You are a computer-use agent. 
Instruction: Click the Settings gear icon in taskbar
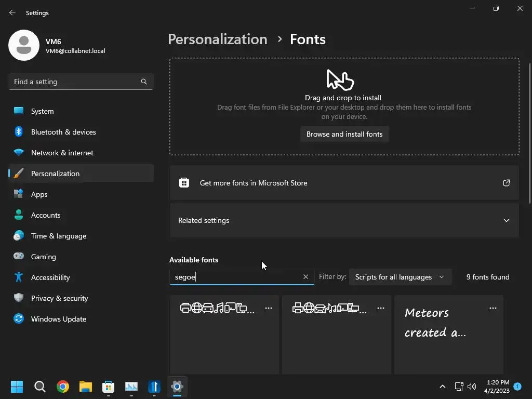[x=177, y=387]
